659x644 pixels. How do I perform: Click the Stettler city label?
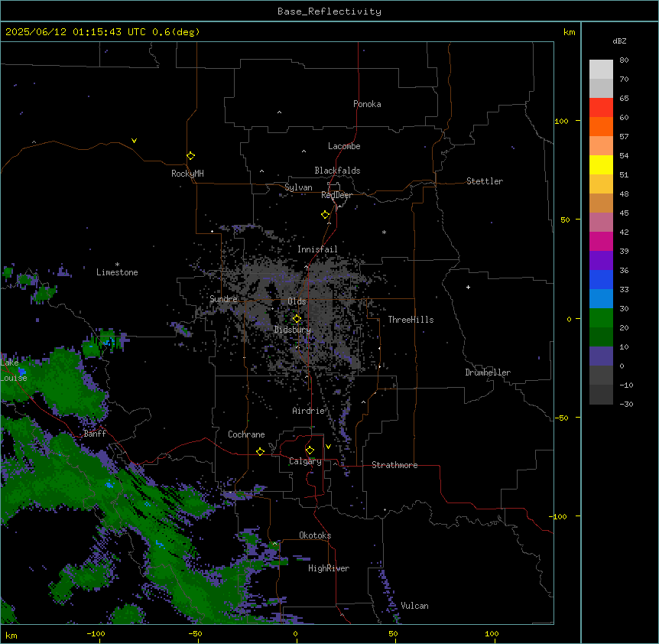(x=485, y=181)
